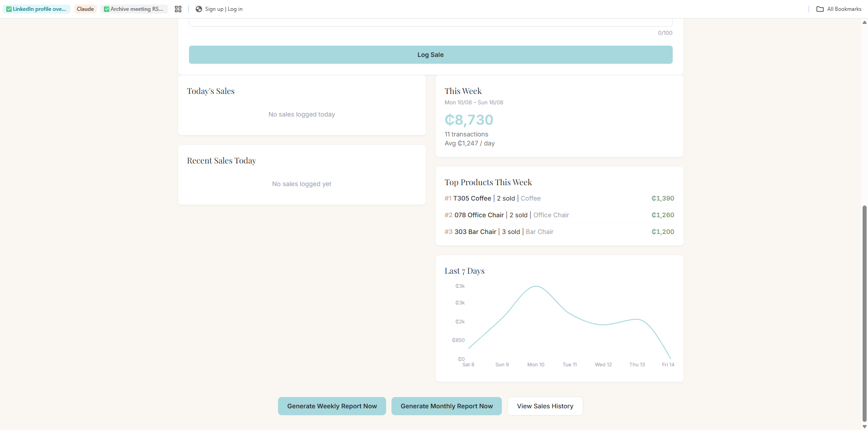Open the apps grid icon in bookmarks bar
Image resolution: width=868 pixels, height=430 pixels.
(x=178, y=9)
